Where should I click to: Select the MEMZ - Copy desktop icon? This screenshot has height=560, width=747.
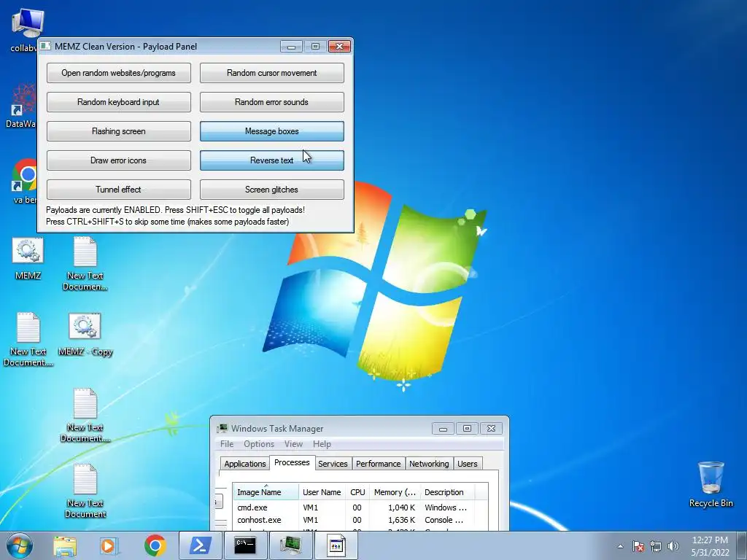point(85,334)
